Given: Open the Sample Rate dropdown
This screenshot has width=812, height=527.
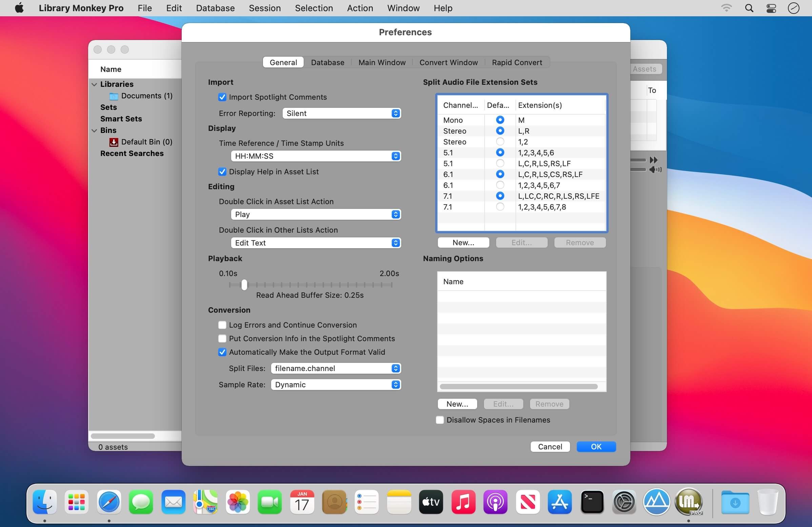Looking at the screenshot, I should (x=336, y=385).
